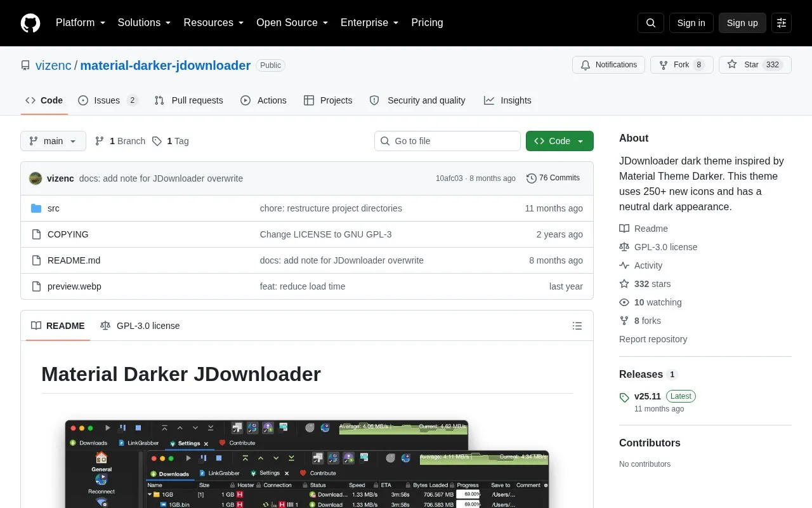Screen dimensions: 812x508
Task: Expand the Open Source menu
Action: coord(292,23)
